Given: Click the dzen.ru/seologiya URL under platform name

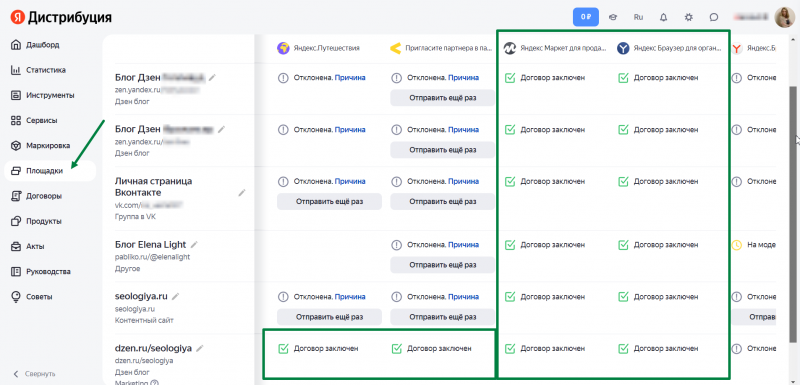Looking at the screenshot, I should point(144,361).
